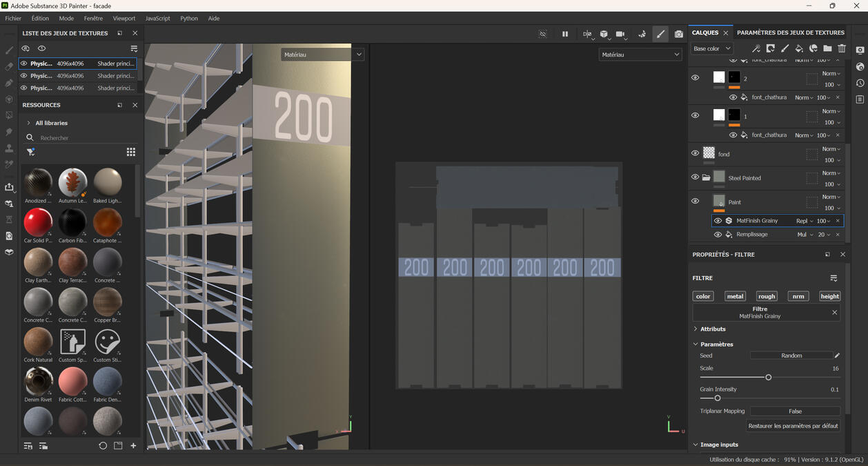
Task: Hide the fond layer
Action: [x=695, y=153]
